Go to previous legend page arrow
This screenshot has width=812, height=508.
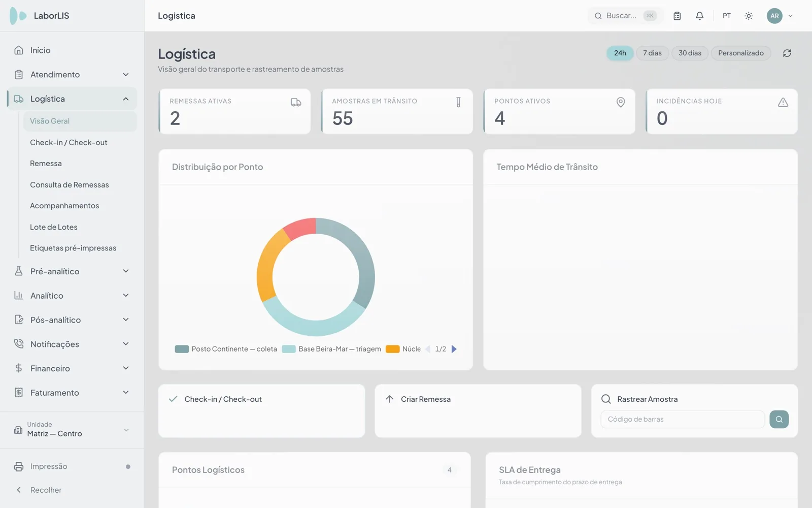click(x=428, y=349)
